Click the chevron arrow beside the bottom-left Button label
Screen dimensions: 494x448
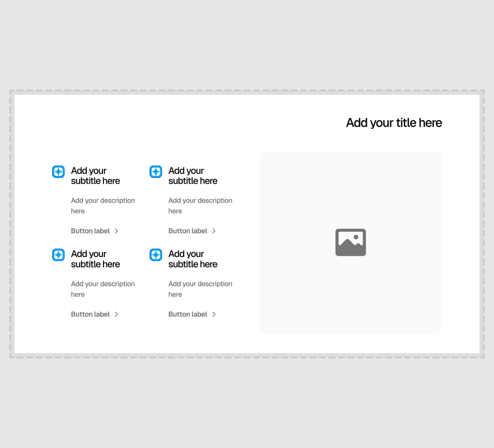(117, 314)
